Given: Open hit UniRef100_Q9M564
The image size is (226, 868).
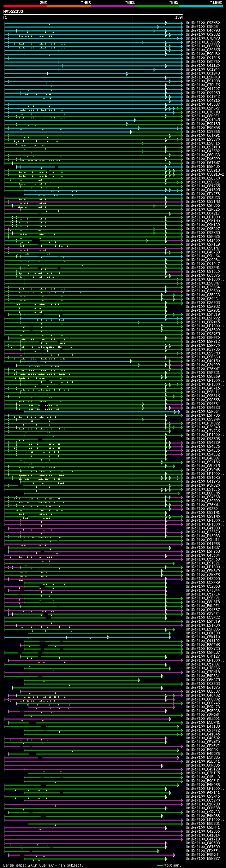Looking at the screenshot, I should (203, 27).
